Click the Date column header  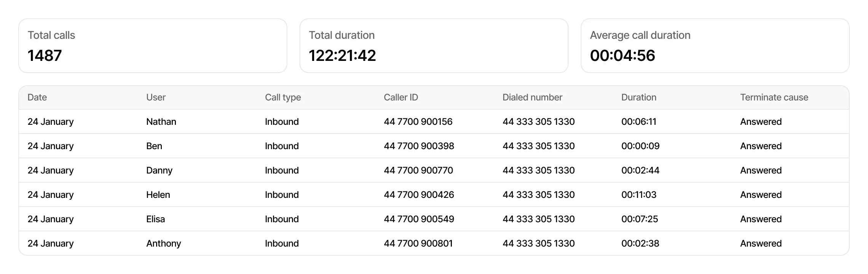point(37,97)
